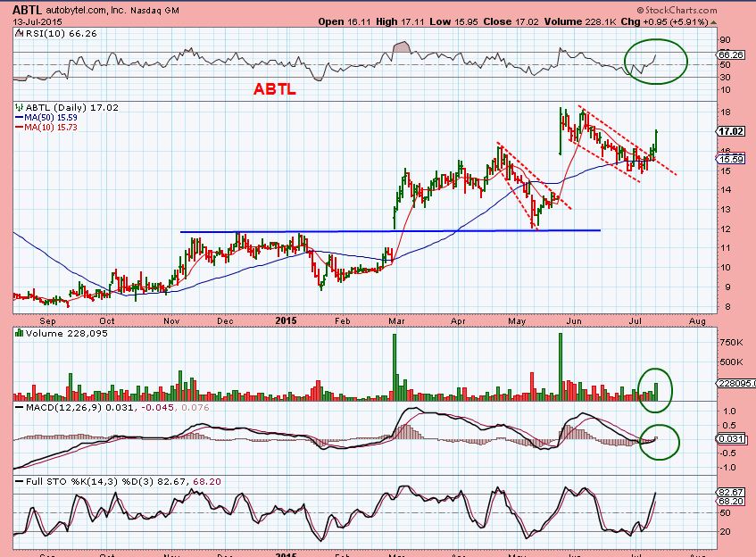Viewport: 756px width, 557px height.
Task: Click the MACD legend line icon
Action: pos(20,408)
